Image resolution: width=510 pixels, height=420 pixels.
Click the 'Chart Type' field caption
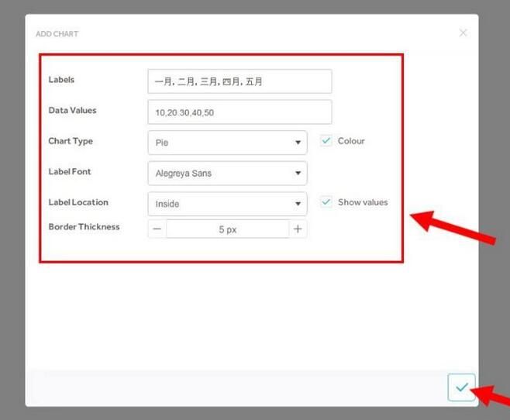tap(71, 141)
